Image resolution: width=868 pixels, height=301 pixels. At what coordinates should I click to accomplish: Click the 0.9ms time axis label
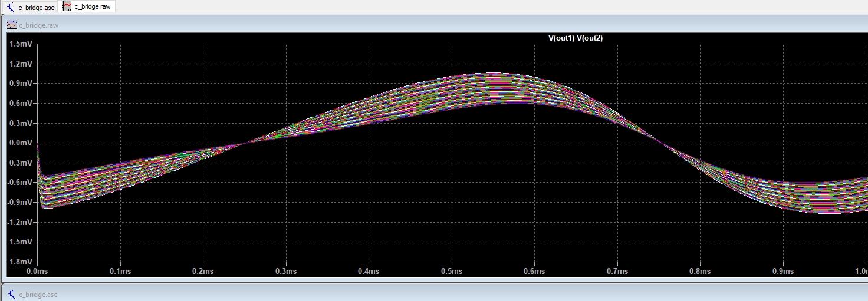point(783,272)
